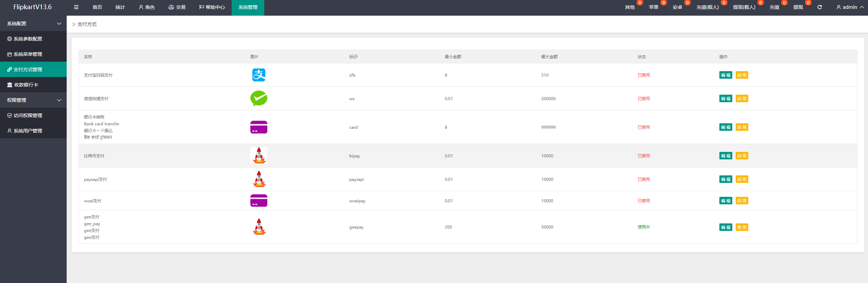The width and height of the screenshot is (868, 283).
Task: Click the 999999 max amount cell
Action: [548, 127]
